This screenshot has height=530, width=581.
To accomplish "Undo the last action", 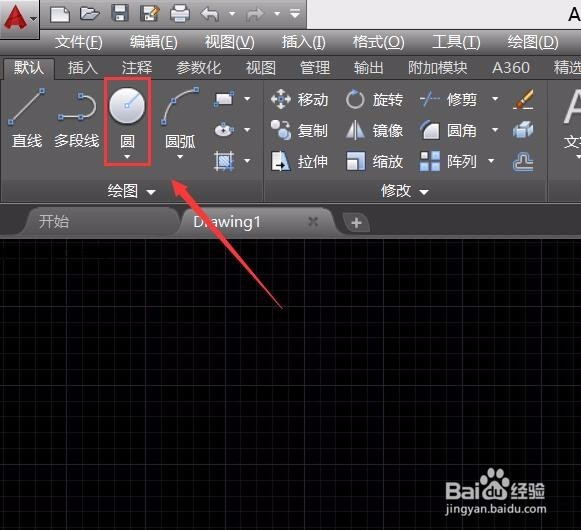I will coord(210,14).
